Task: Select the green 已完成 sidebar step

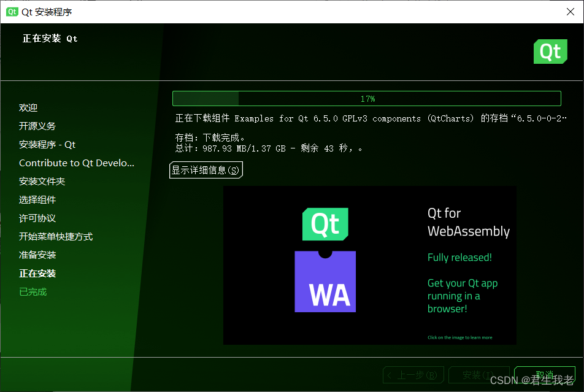Action: [33, 292]
